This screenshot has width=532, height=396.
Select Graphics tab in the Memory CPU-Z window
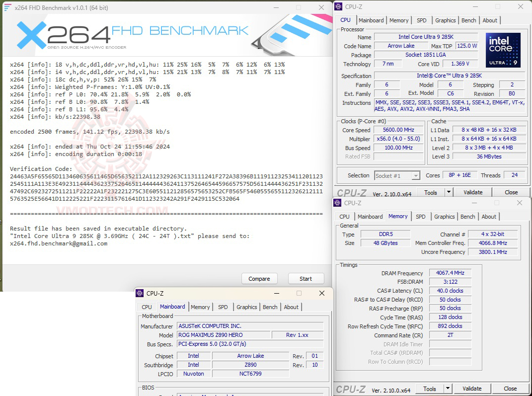[444, 217]
